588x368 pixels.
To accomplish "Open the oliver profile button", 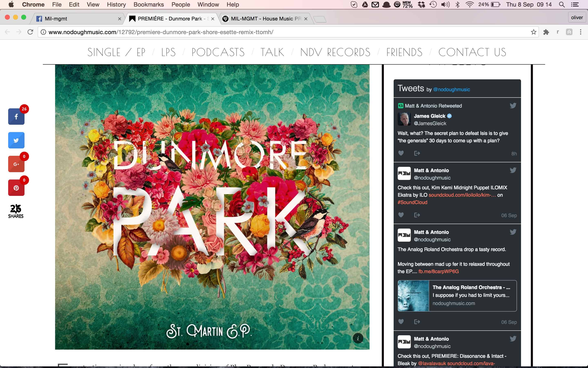I will pyautogui.click(x=577, y=18).
